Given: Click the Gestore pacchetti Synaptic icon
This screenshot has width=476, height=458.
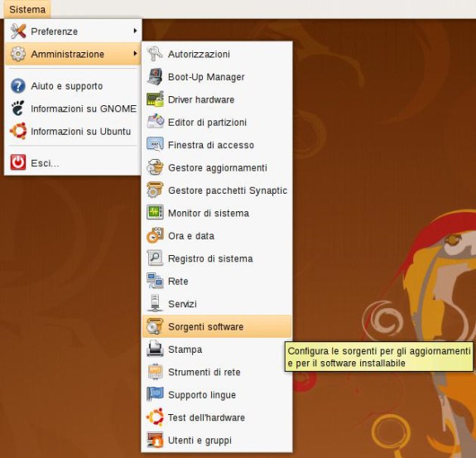Looking at the screenshot, I should tap(155, 190).
